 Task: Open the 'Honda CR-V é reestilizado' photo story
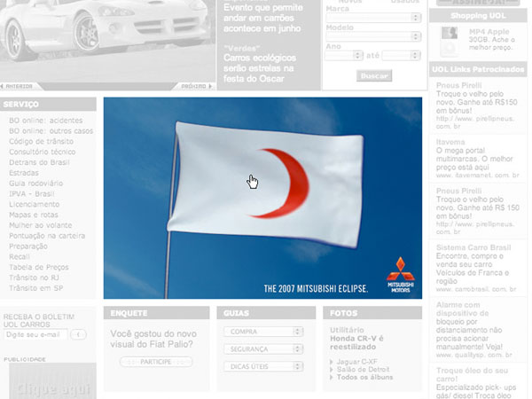(x=356, y=342)
